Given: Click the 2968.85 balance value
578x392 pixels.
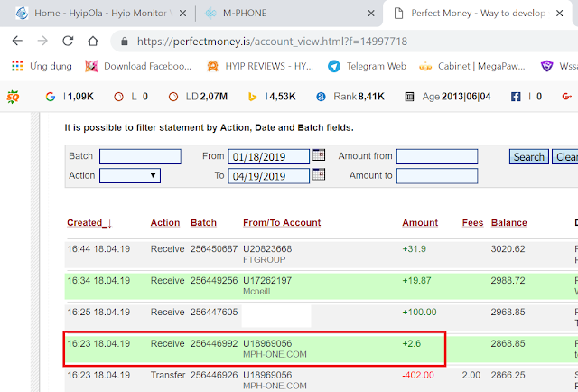Looking at the screenshot, I should click(508, 312).
